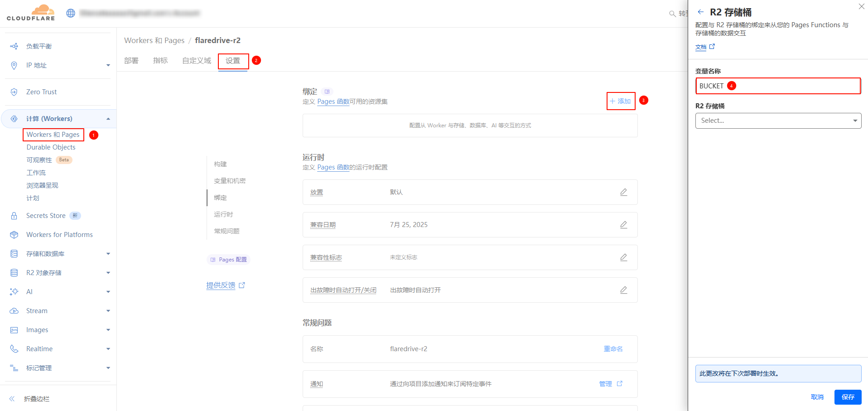The image size is (868, 411).
Task: Collapse sidebar using double-chevron icon
Action: 12,399
